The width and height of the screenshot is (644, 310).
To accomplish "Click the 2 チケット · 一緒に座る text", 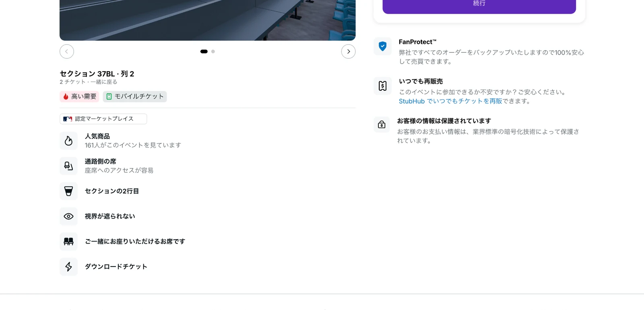I will (89, 82).
